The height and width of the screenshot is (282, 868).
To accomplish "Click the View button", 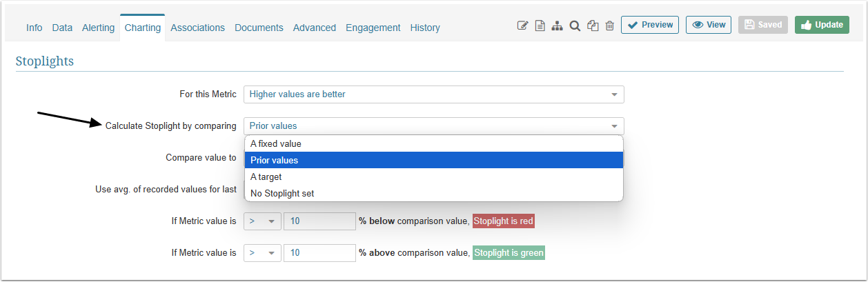I will click(x=709, y=25).
